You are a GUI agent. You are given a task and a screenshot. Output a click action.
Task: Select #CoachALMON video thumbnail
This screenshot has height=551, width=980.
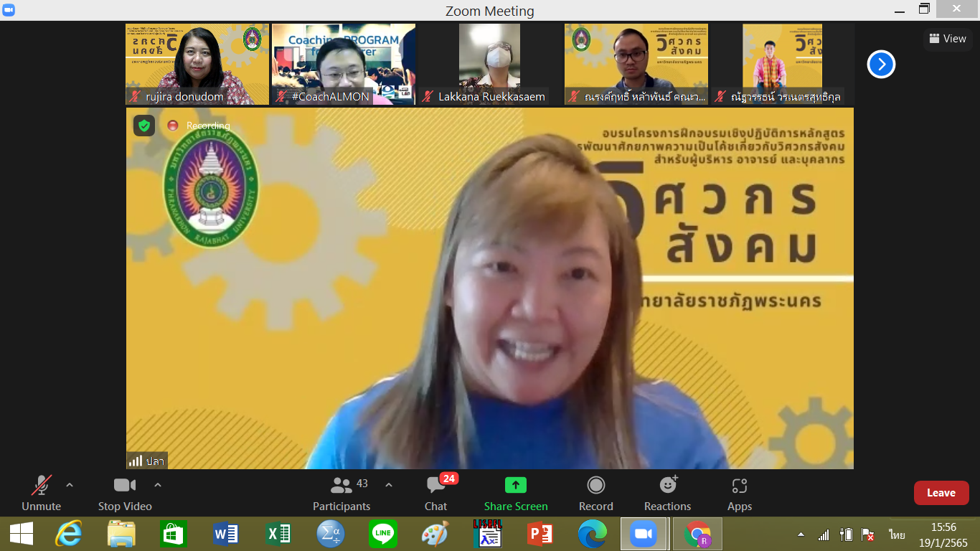(344, 65)
